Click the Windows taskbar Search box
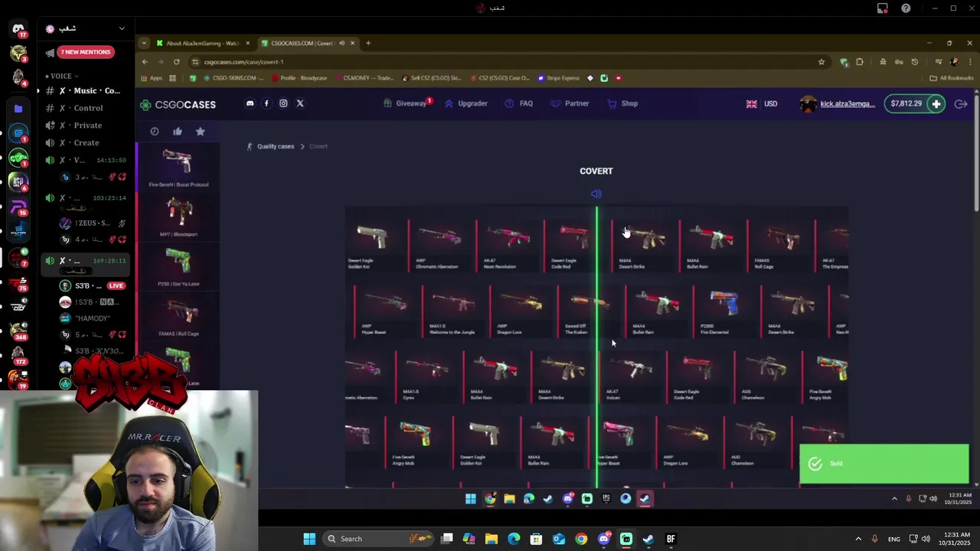Screen dimensions: 980x551 [x=377, y=539]
